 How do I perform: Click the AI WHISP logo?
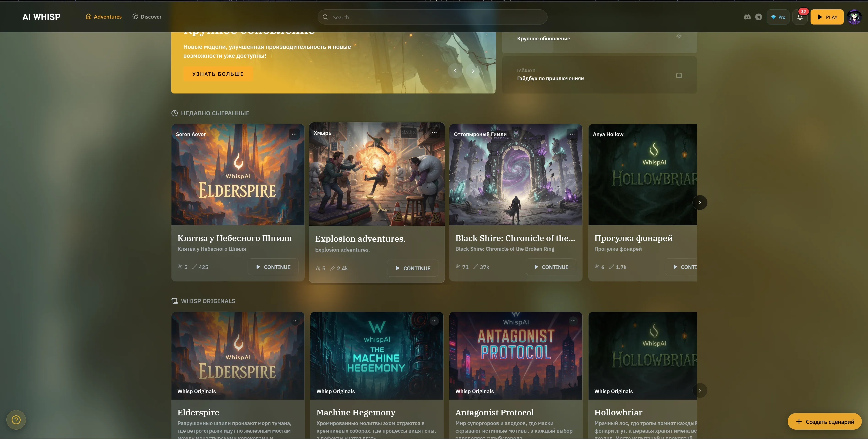[x=41, y=17]
